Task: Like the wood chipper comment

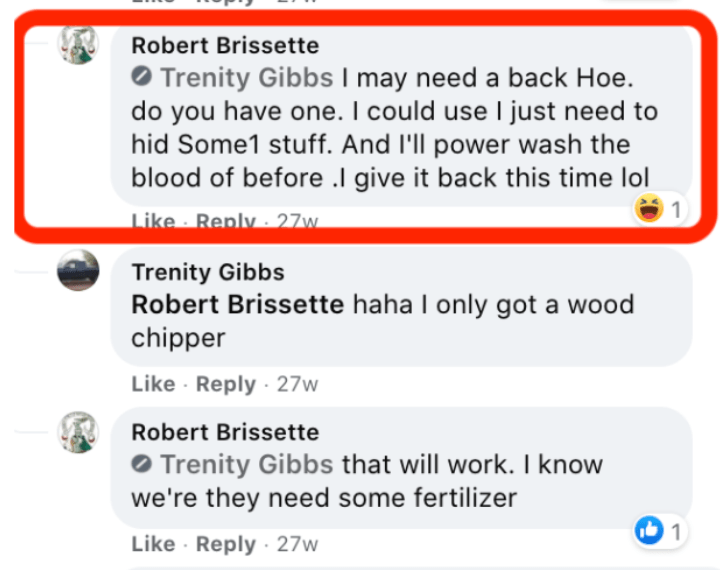Action: [x=153, y=384]
